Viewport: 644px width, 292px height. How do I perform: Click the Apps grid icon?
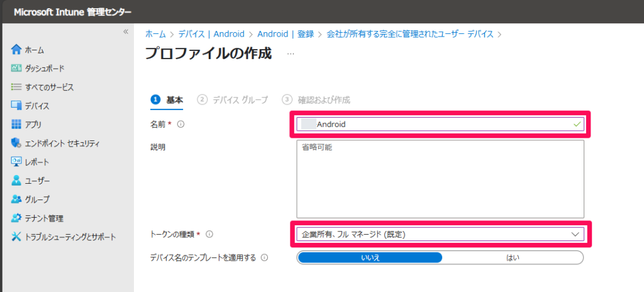tap(16, 125)
